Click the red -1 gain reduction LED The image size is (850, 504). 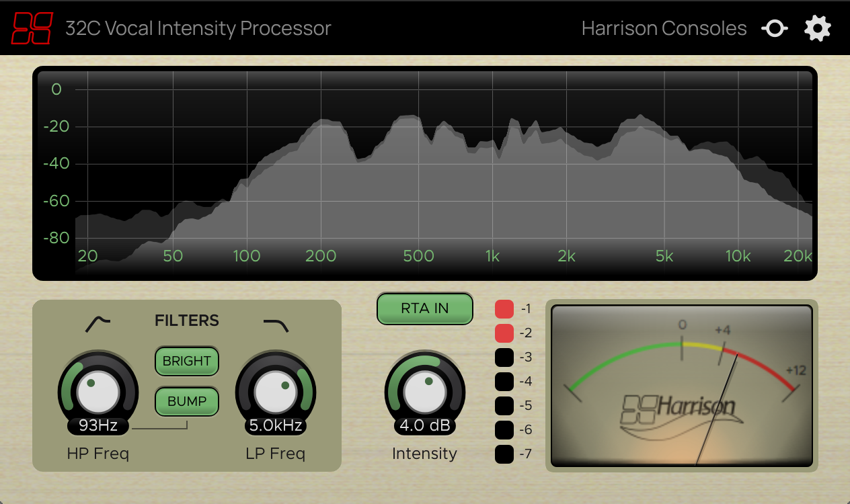click(x=504, y=309)
